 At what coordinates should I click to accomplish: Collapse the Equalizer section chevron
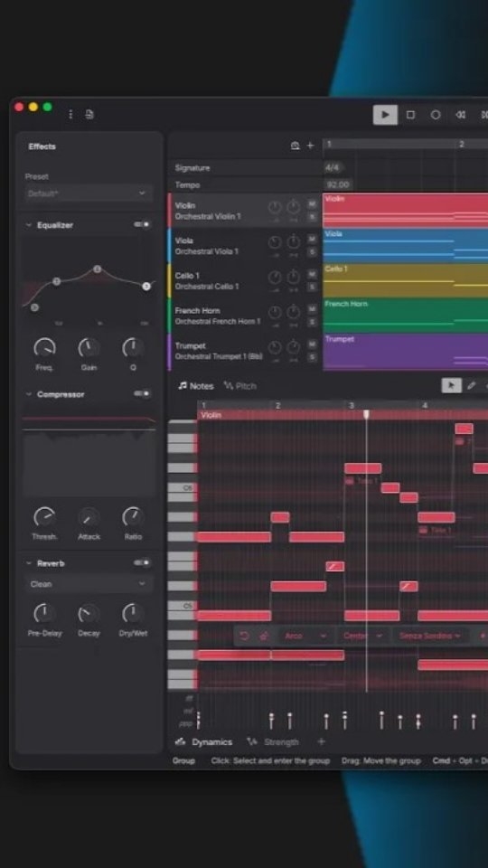click(x=29, y=225)
